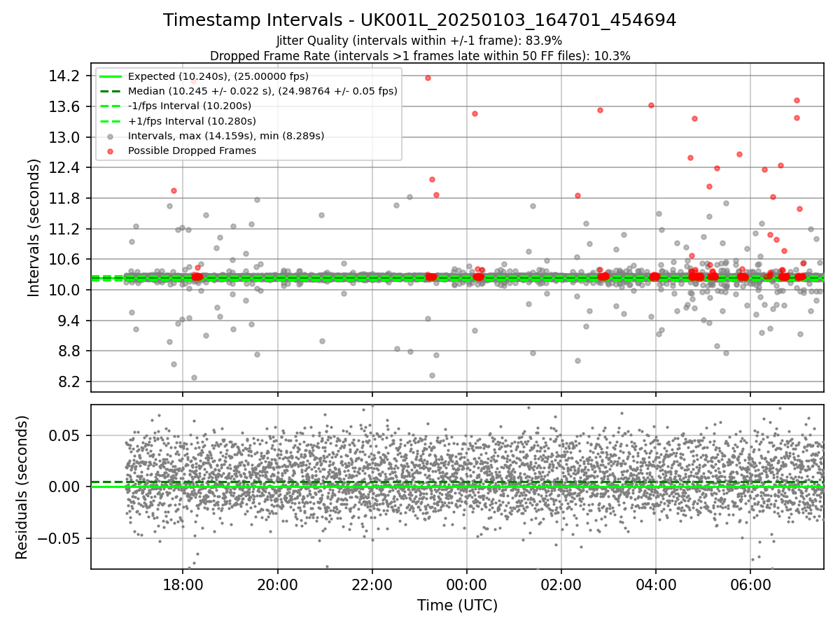Click the 'Residuals (seconds)' y-axis label
The image size is (840, 630).
pyautogui.click(x=22, y=487)
